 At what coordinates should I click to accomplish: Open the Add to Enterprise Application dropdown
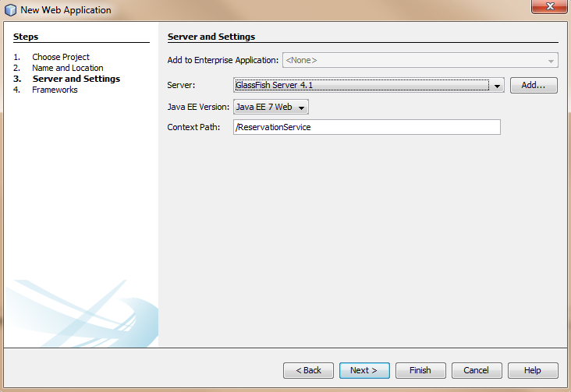[x=420, y=60]
